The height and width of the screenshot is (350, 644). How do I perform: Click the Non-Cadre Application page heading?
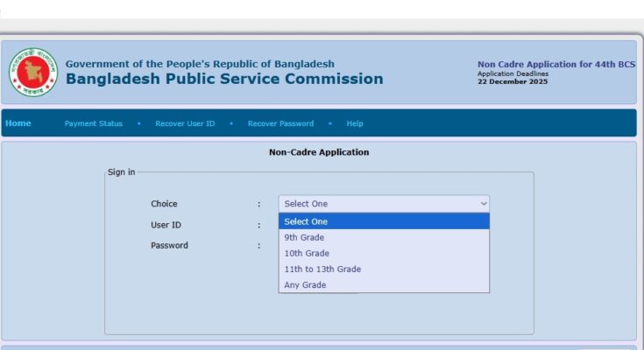(319, 152)
